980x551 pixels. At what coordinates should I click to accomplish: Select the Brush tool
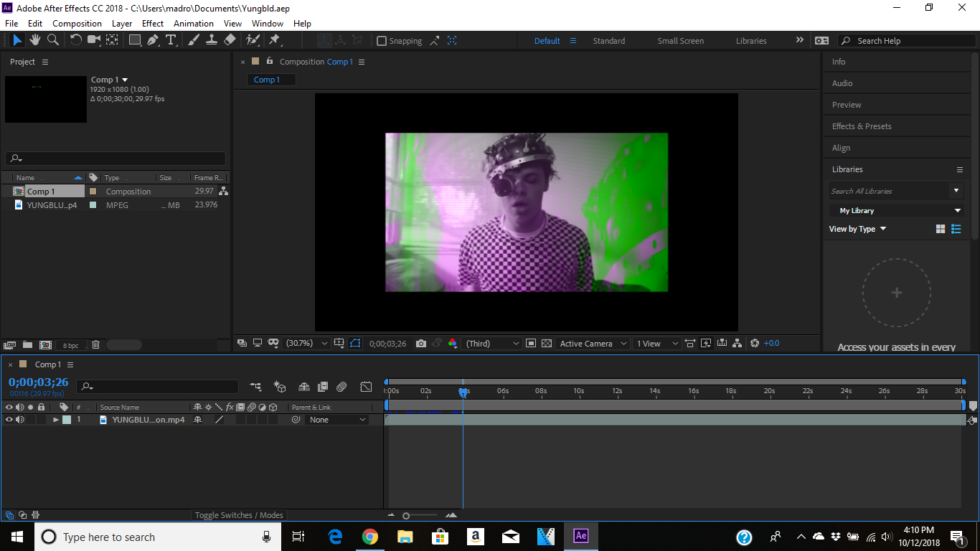[x=192, y=40]
